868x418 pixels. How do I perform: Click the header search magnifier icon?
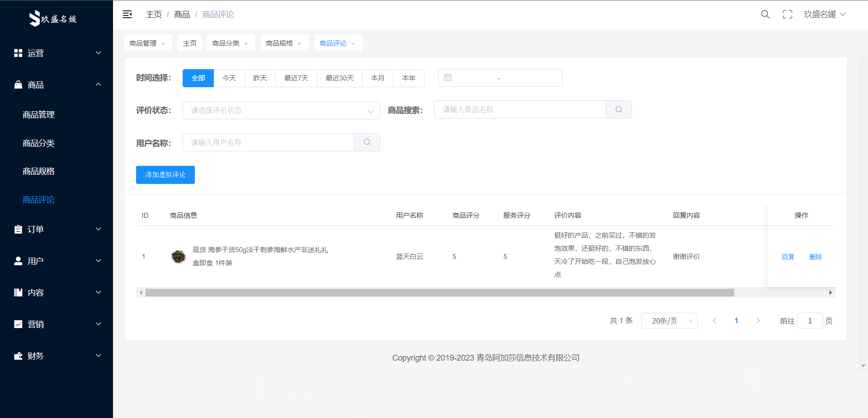[765, 14]
